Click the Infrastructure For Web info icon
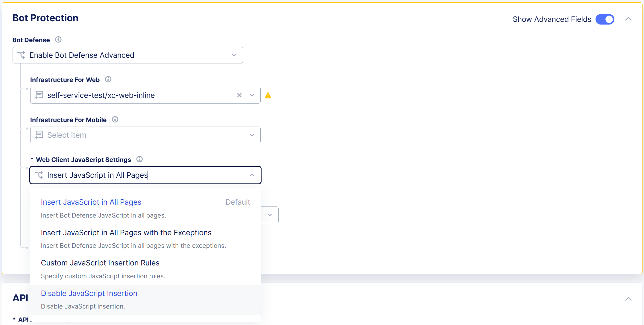This screenshot has width=644, height=325. (x=108, y=79)
